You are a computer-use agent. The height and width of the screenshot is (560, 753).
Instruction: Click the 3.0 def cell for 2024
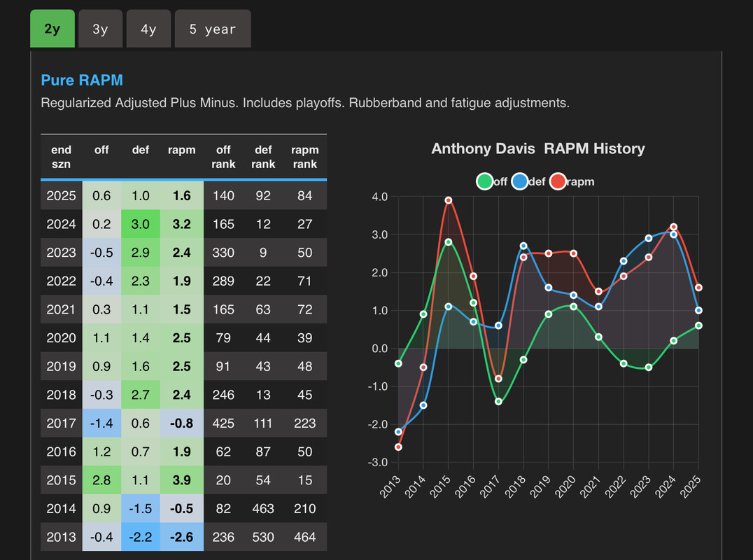click(x=140, y=224)
